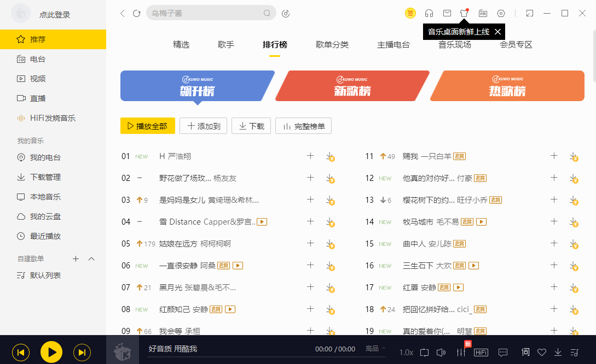Viewport: 596px width, 364px height.
Task: Select the 飙升榜 chart banner
Action: tap(196, 86)
